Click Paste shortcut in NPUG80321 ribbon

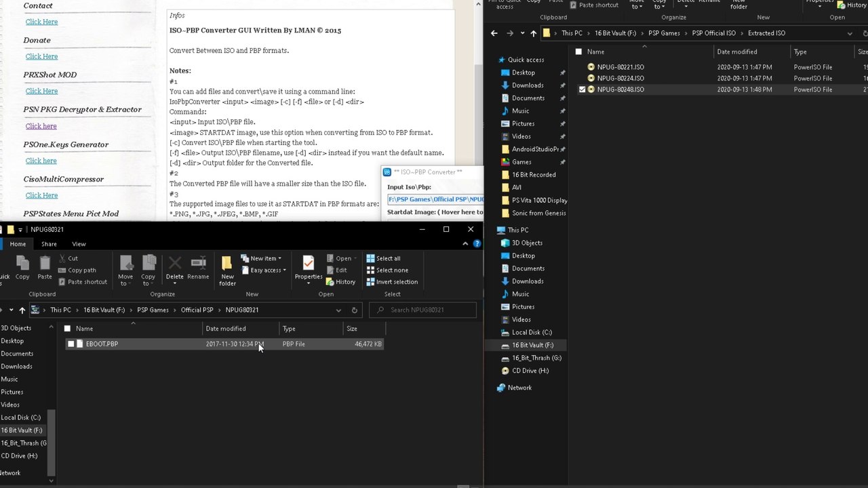tap(82, 282)
